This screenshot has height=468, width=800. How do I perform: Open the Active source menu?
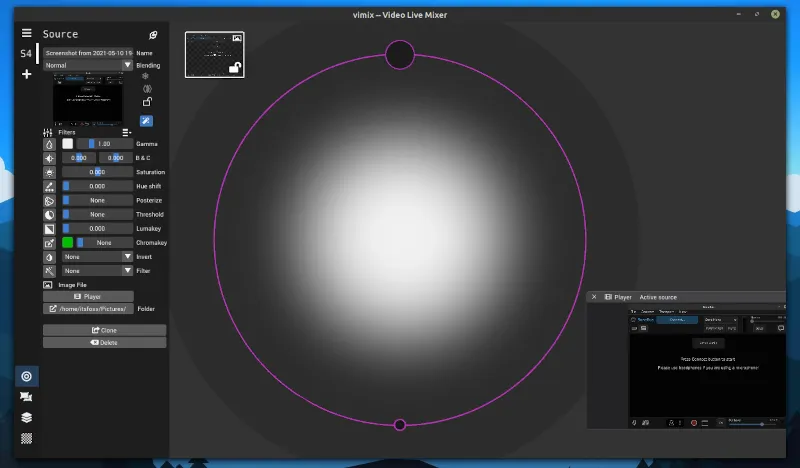[x=658, y=297]
